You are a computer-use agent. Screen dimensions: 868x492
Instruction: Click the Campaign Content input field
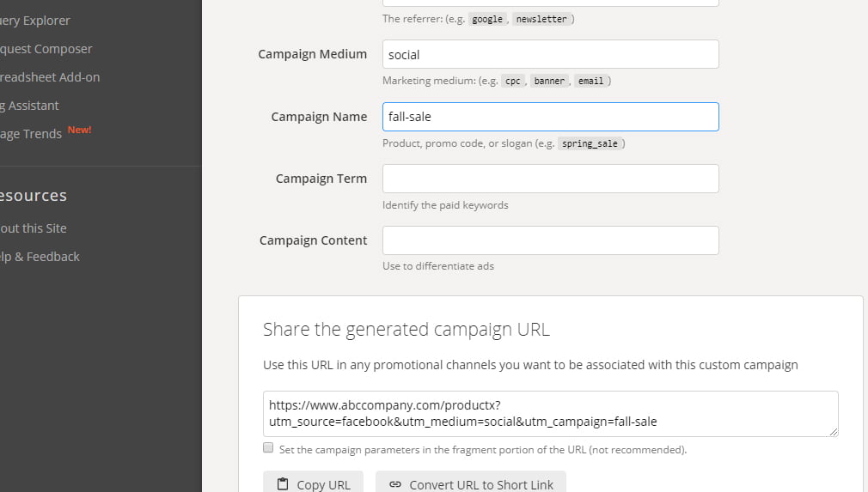point(550,240)
